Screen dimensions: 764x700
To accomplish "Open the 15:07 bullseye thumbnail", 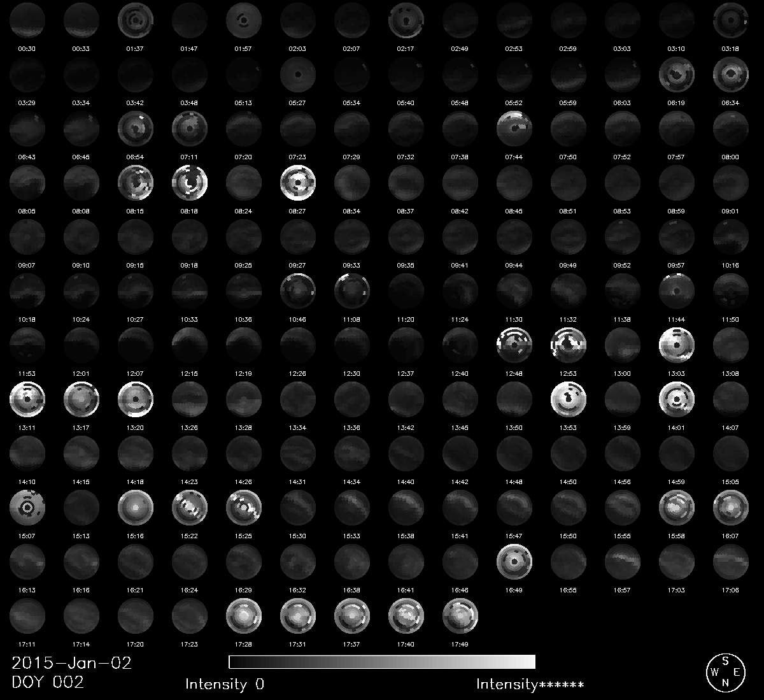I will coord(27,508).
